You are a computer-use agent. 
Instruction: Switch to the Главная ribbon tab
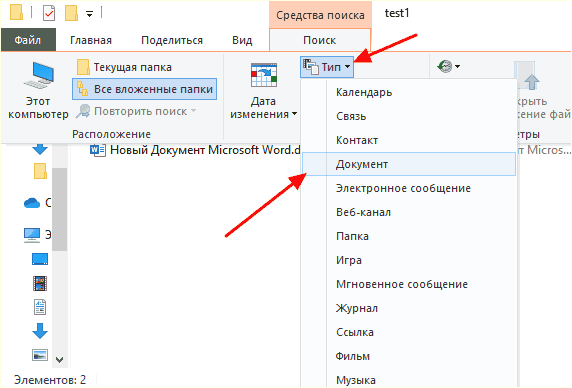[x=91, y=40]
